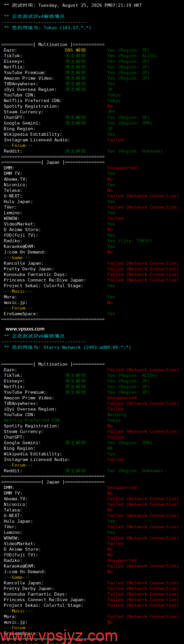The width and height of the screenshot is (184, 644).
Task: Select 'Google Gemini:' in the IPv4 section
Action: point(23,123)
